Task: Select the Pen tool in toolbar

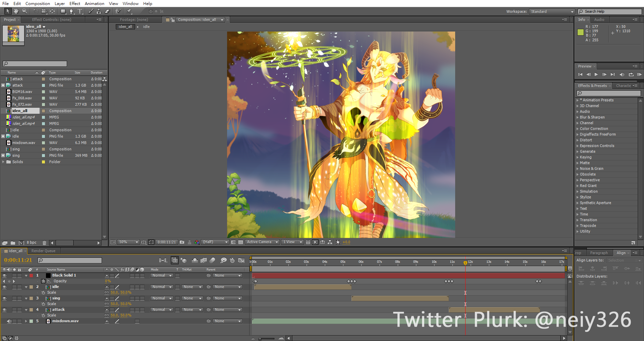Action: 71,11
